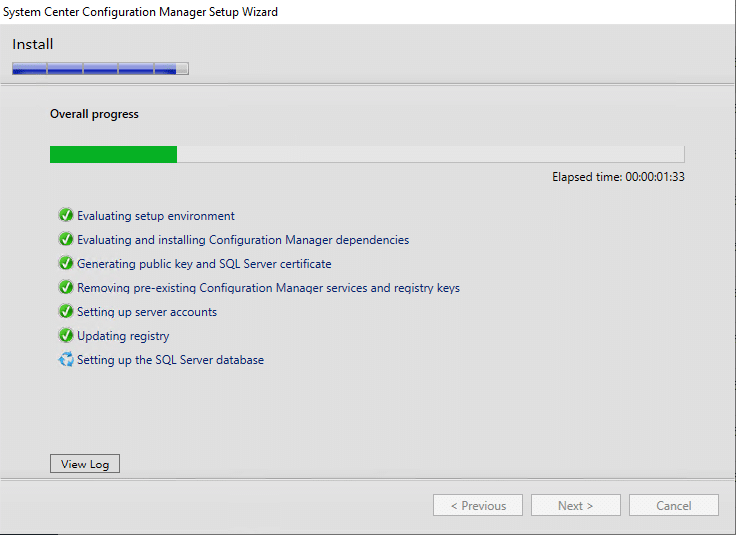Select the 'Evaluating setup environment' step text
Image resolution: width=736 pixels, height=535 pixels.
156,216
